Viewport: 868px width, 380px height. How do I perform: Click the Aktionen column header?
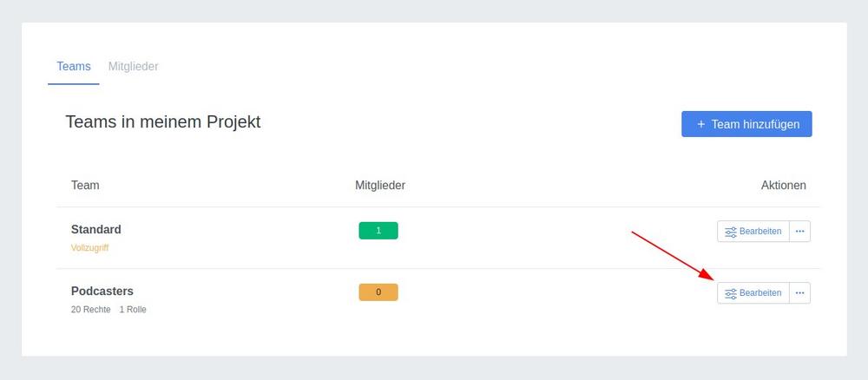[783, 186]
